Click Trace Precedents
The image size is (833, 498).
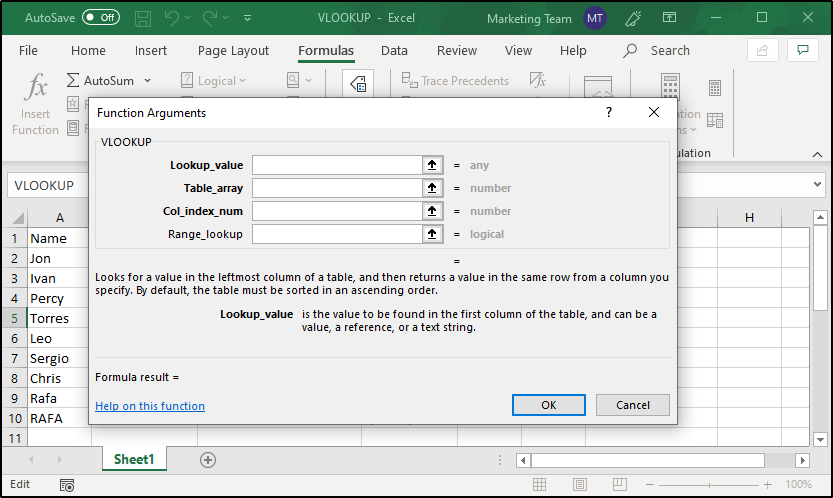click(455, 81)
